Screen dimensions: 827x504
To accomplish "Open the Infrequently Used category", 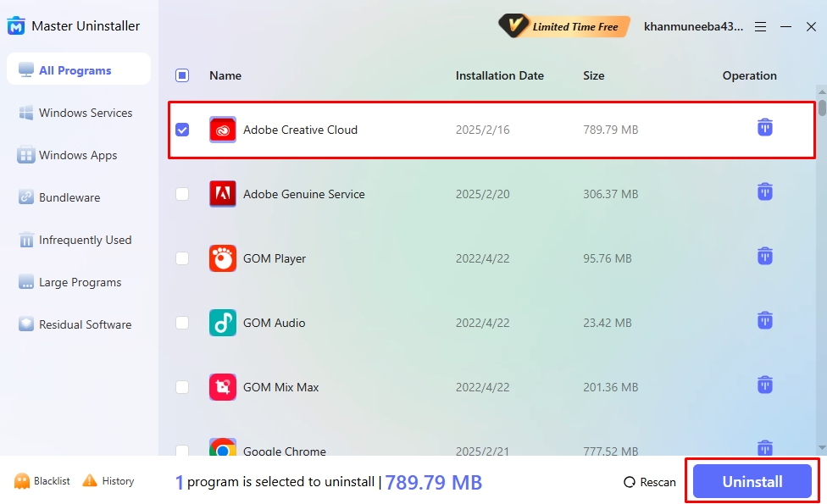I will 79,240.
